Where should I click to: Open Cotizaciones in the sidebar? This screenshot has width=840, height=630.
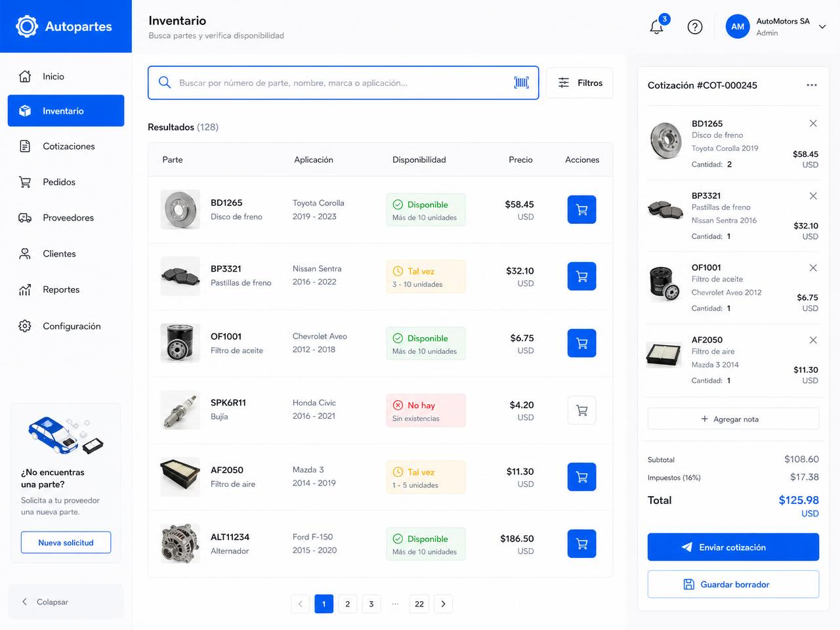66,146
